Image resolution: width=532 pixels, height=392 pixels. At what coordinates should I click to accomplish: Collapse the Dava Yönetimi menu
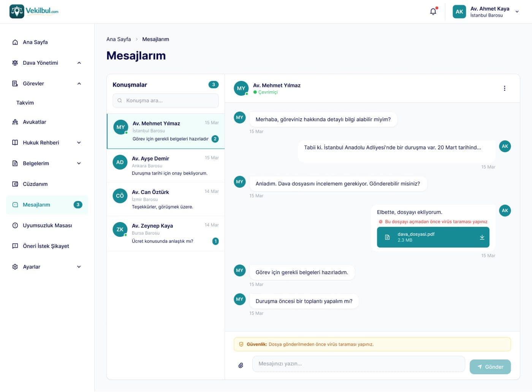(x=79, y=63)
